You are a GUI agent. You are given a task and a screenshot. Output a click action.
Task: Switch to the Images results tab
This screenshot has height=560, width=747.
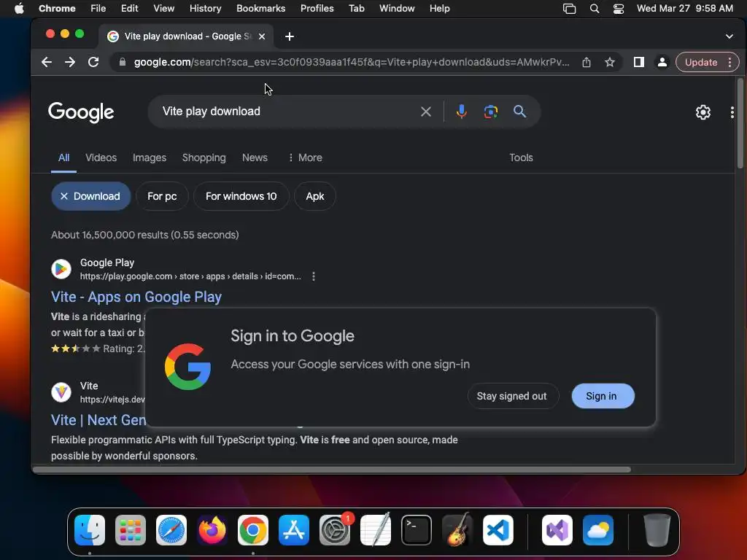150,157
